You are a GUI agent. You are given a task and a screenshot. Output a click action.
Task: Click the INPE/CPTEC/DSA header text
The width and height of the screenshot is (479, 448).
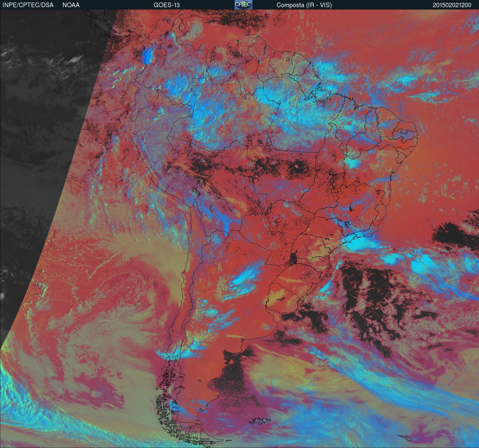click(x=28, y=5)
